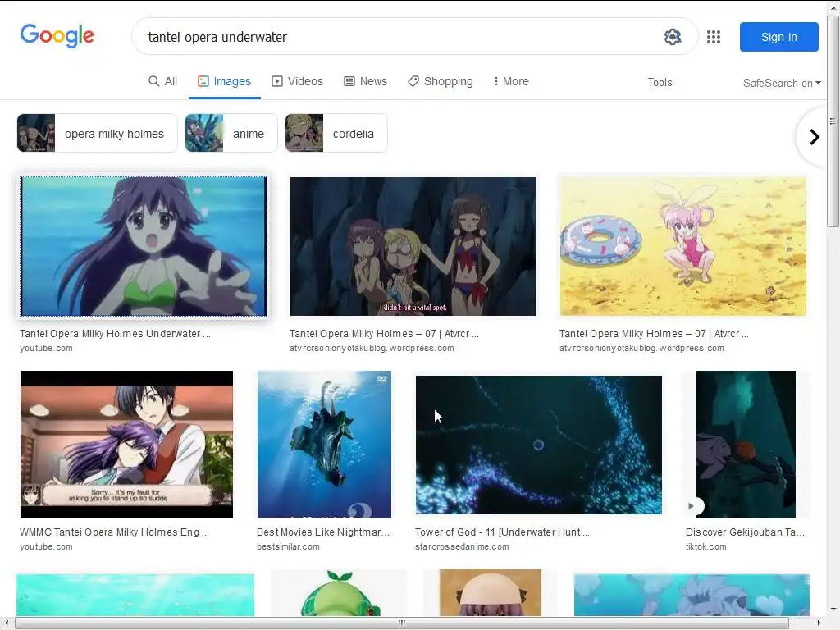
Task: Open the News tab
Action: tap(365, 81)
